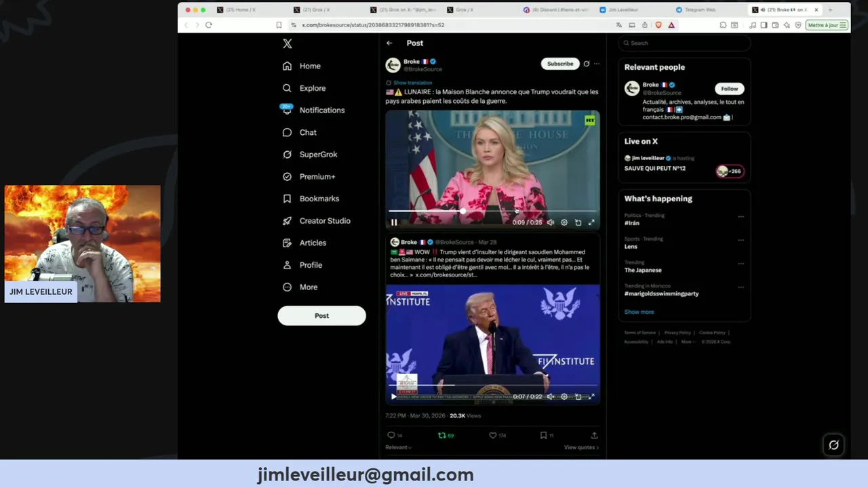Click the Profile sidebar icon
This screenshot has height=488, width=868.
tap(287, 265)
